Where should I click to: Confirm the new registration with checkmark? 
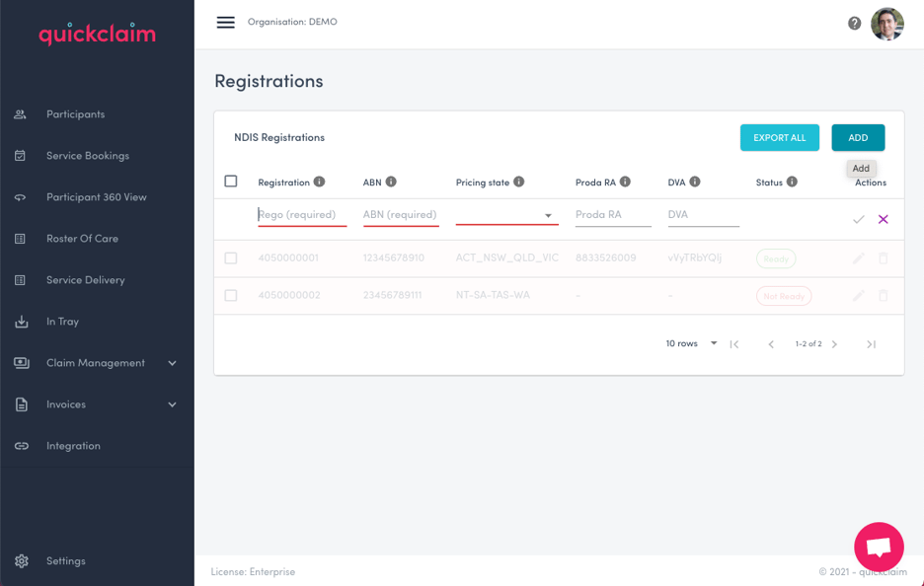point(858,219)
